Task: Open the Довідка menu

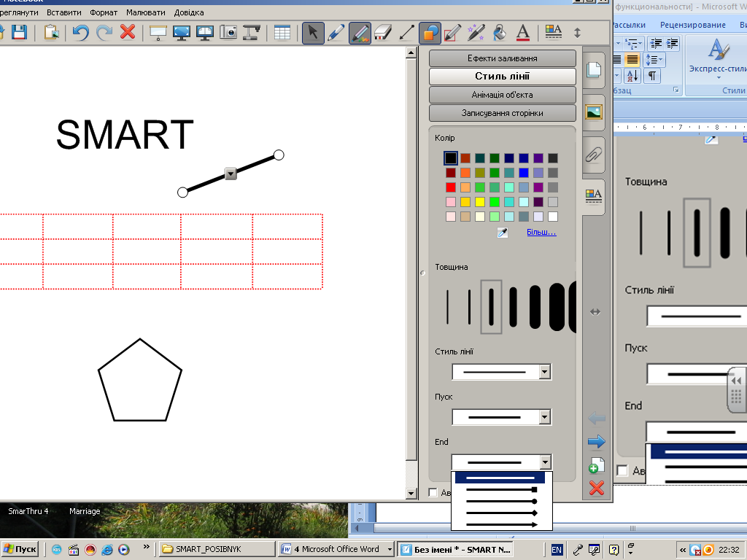Action: click(x=189, y=12)
